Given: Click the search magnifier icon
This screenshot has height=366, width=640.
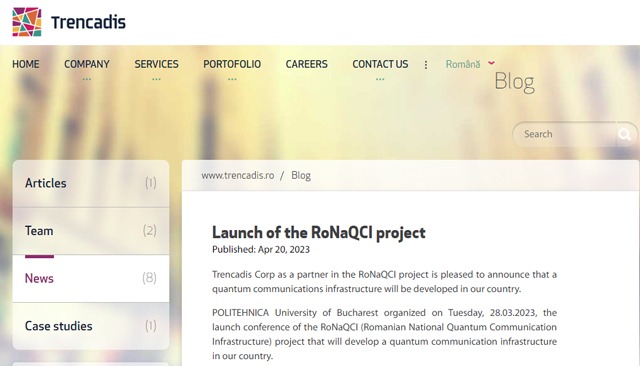Looking at the screenshot, I should coord(624,134).
